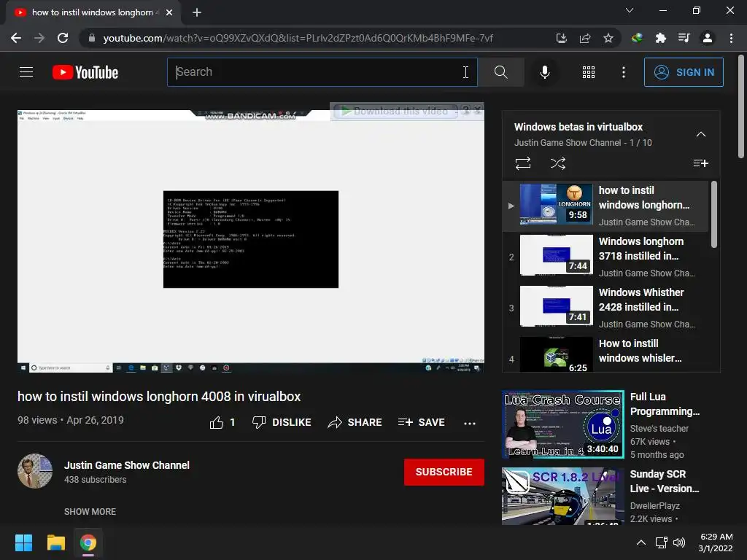Image resolution: width=747 pixels, height=560 pixels.
Task: Open Chrome tab search chevron
Action: [630, 10]
